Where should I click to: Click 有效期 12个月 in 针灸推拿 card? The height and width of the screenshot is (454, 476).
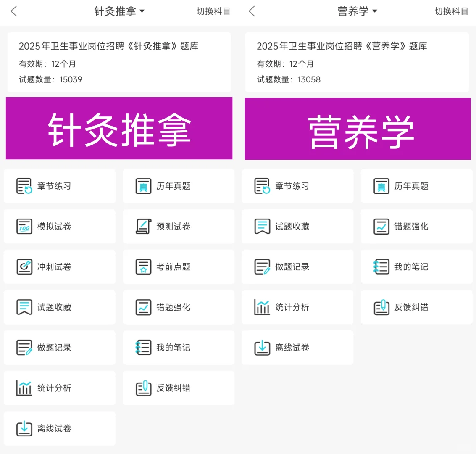(x=47, y=64)
